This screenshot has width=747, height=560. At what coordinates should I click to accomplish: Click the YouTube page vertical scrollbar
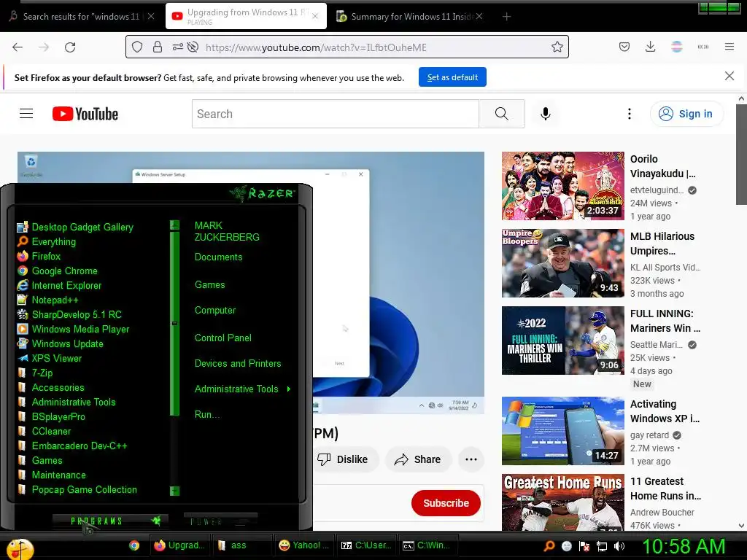click(x=741, y=155)
